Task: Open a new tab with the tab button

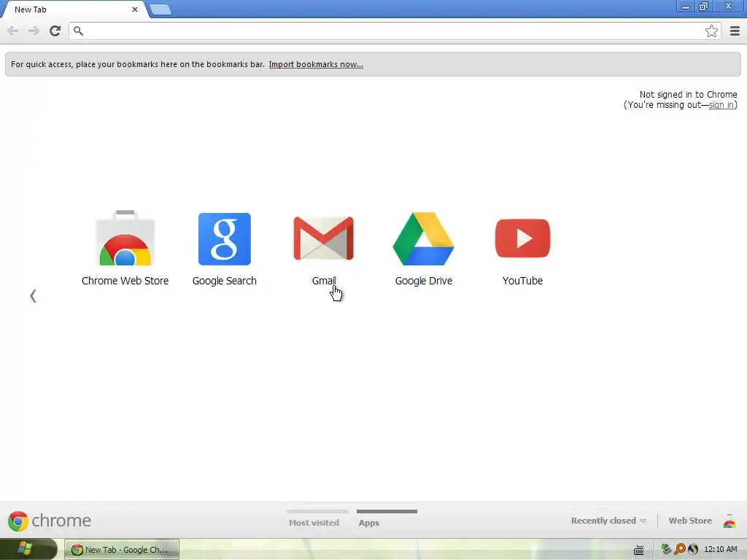Action: pyautogui.click(x=160, y=9)
